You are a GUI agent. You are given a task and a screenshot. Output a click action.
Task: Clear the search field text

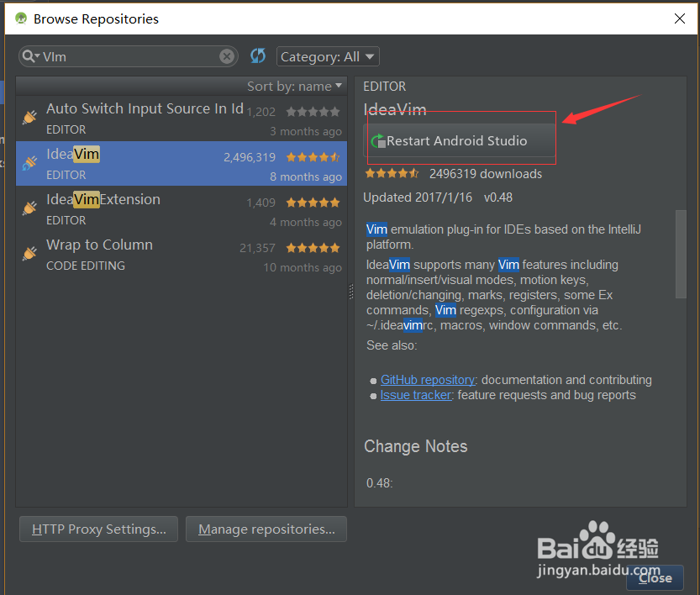(227, 56)
